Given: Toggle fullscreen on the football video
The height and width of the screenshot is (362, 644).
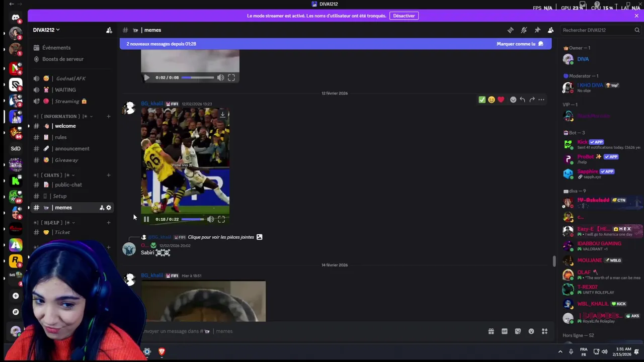Looking at the screenshot, I should (x=221, y=219).
